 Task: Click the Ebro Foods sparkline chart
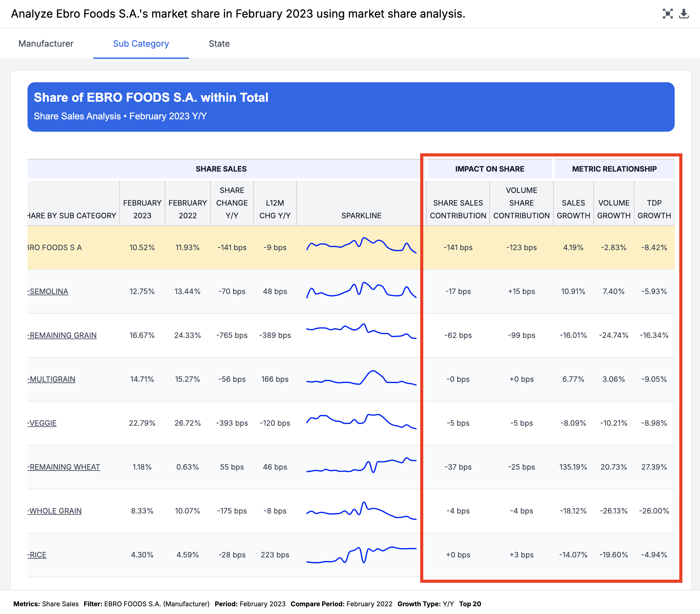(x=361, y=245)
